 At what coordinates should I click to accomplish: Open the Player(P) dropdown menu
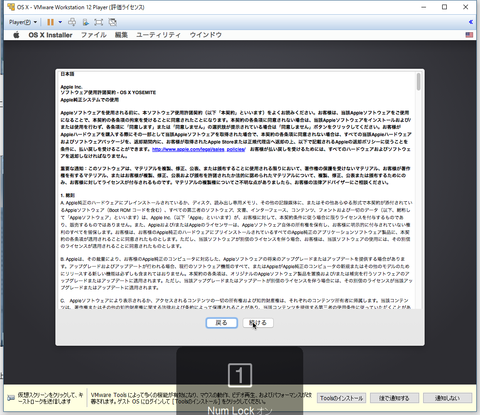click(23, 22)
